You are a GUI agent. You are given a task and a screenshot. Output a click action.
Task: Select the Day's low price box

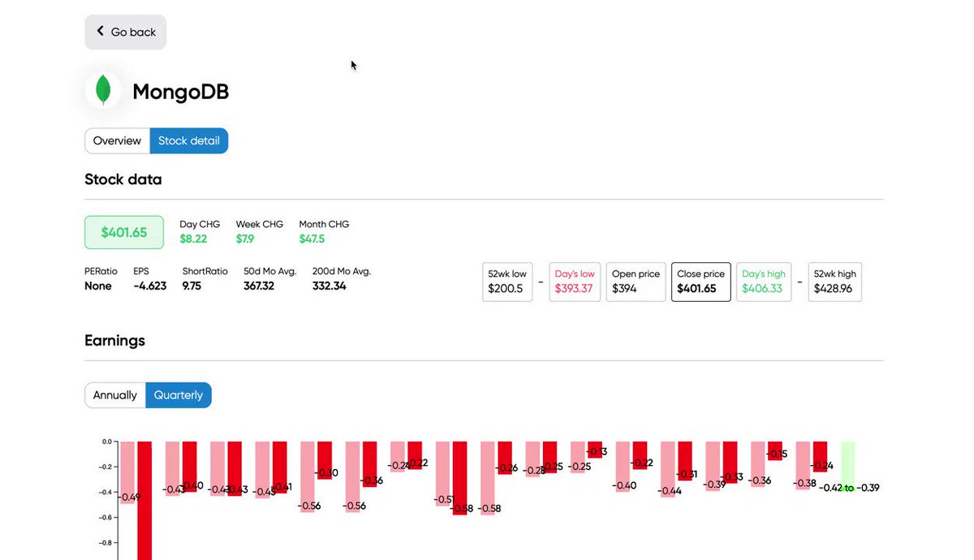coord(575,282)
